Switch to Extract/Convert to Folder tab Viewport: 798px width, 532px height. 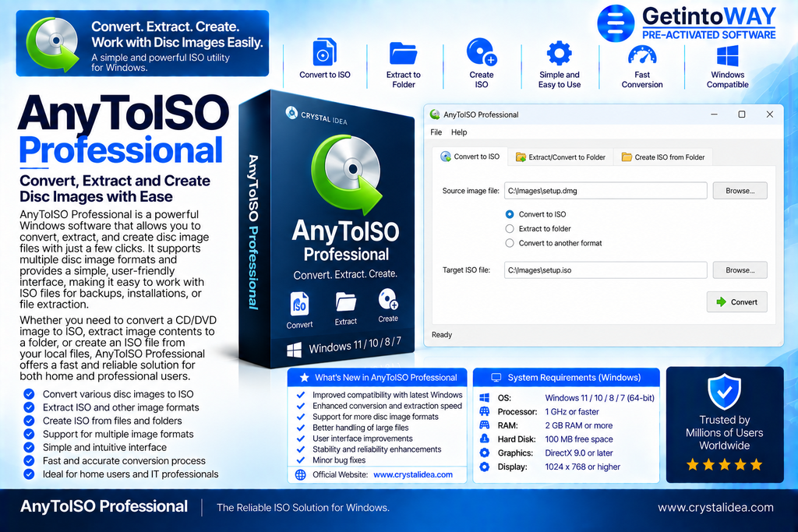click(560, 157)
